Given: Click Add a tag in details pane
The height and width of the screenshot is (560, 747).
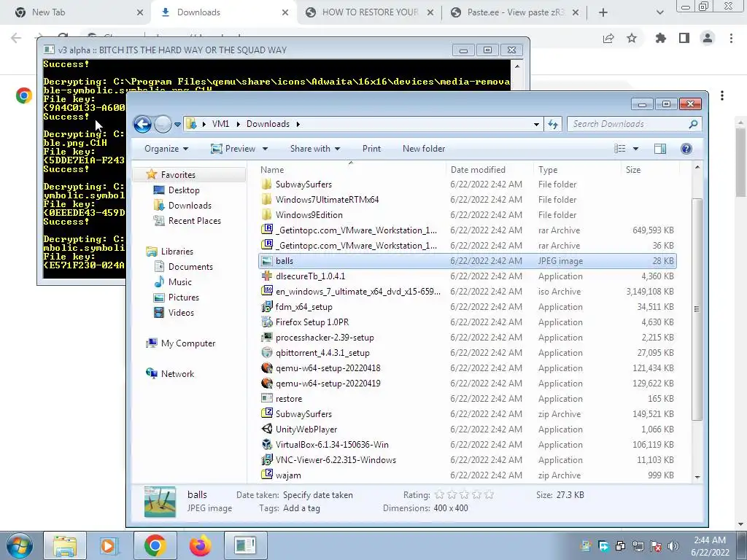Looking at the screenshot, I should pos(301,508).
